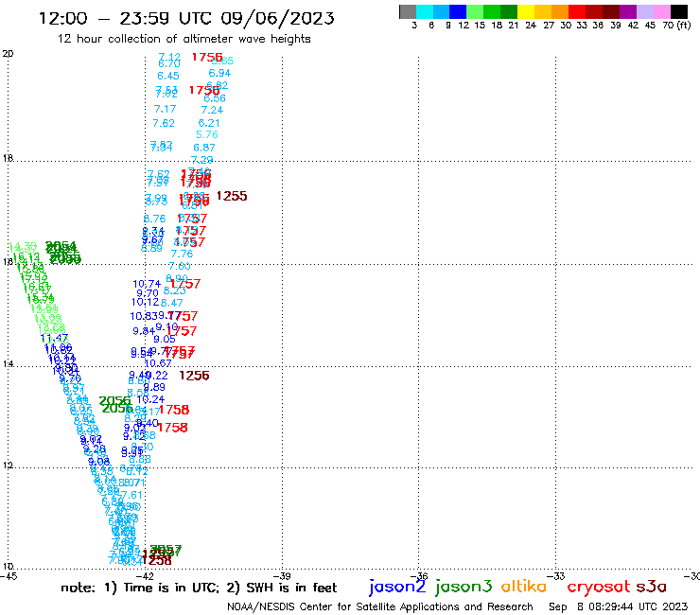Click the "-33" longitude axis label

coord(556,576)
